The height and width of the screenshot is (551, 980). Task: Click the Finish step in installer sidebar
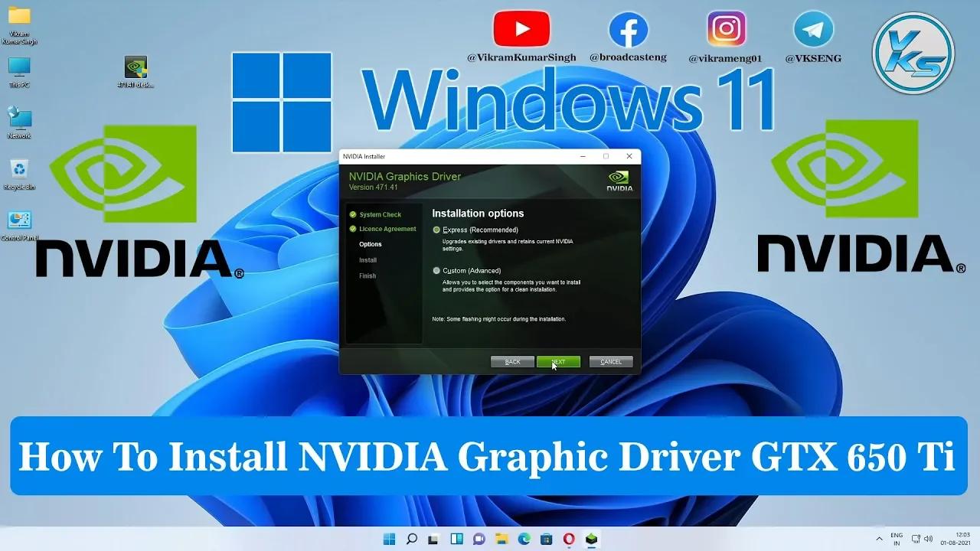[x=367, y=275]
